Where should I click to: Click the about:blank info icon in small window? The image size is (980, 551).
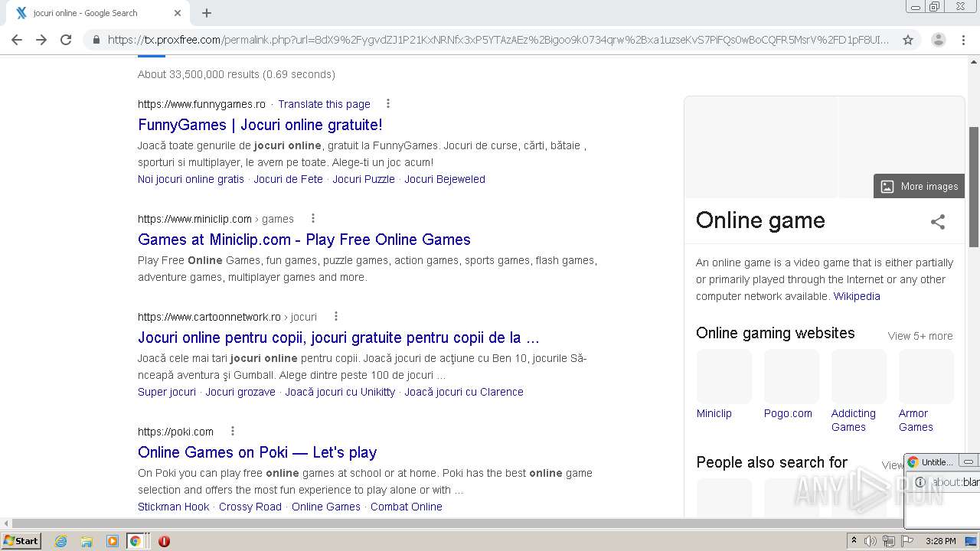point(920,482)
